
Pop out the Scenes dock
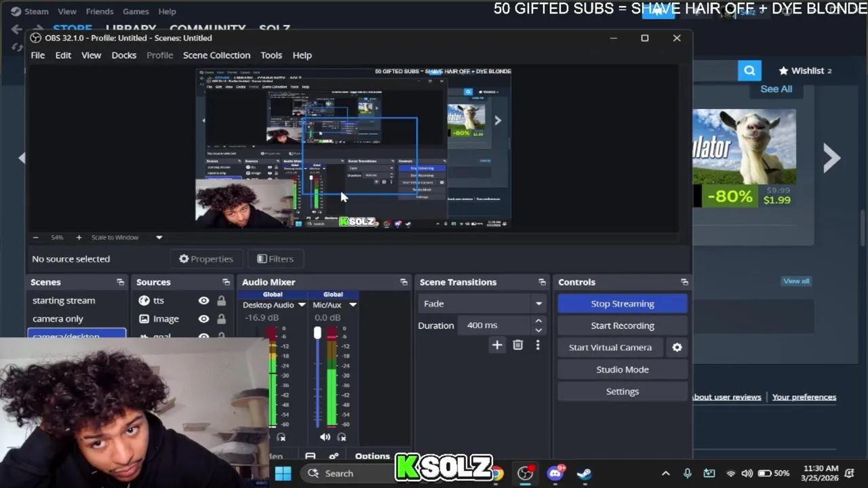pos(120,282)
